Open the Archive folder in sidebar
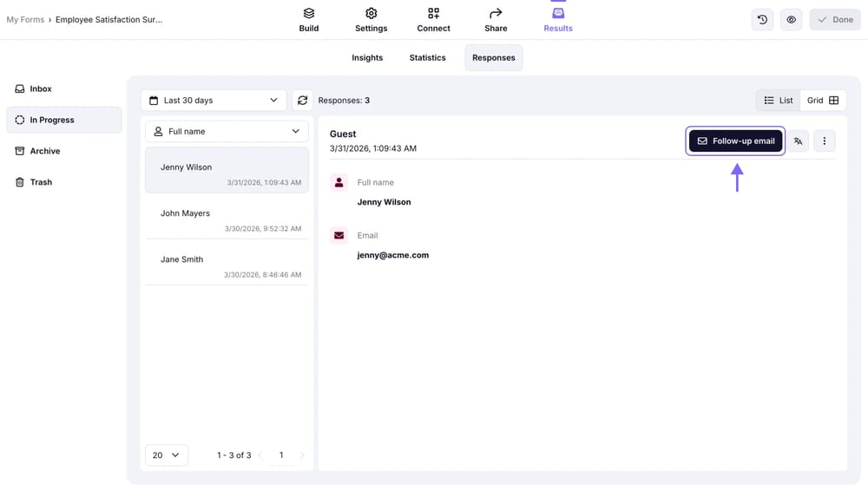This screenshot has height=491, width=868. 45,151
